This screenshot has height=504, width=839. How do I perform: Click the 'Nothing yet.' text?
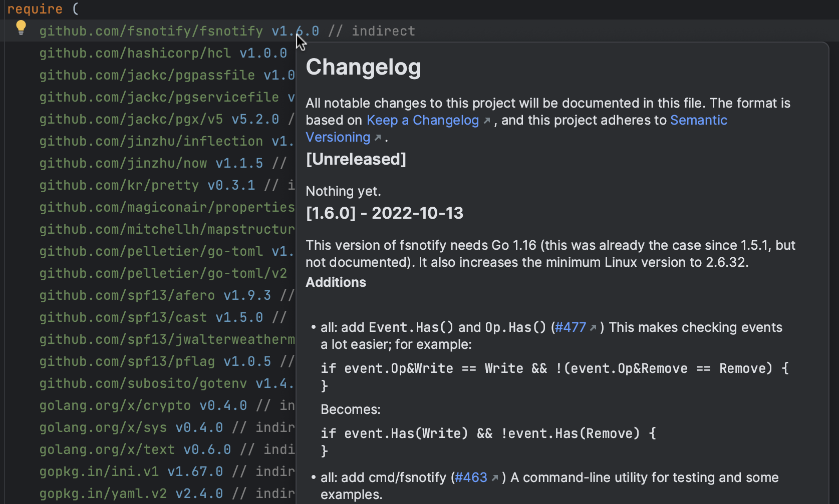click(x=343, y=191)
